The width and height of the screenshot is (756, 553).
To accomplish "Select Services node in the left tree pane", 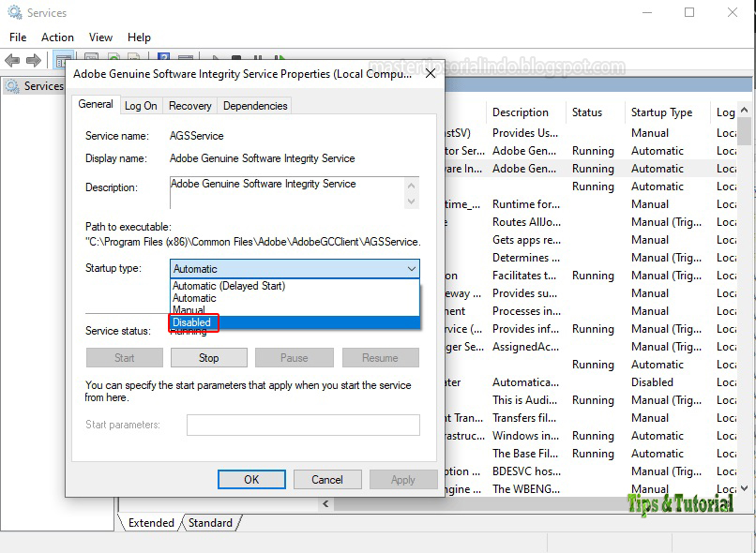I will tap(34, 86).
